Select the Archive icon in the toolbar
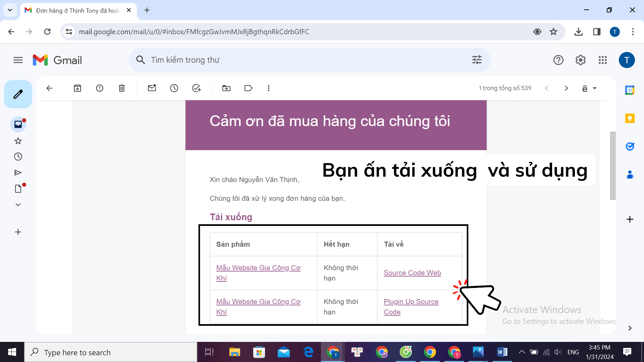 [77, 88]
